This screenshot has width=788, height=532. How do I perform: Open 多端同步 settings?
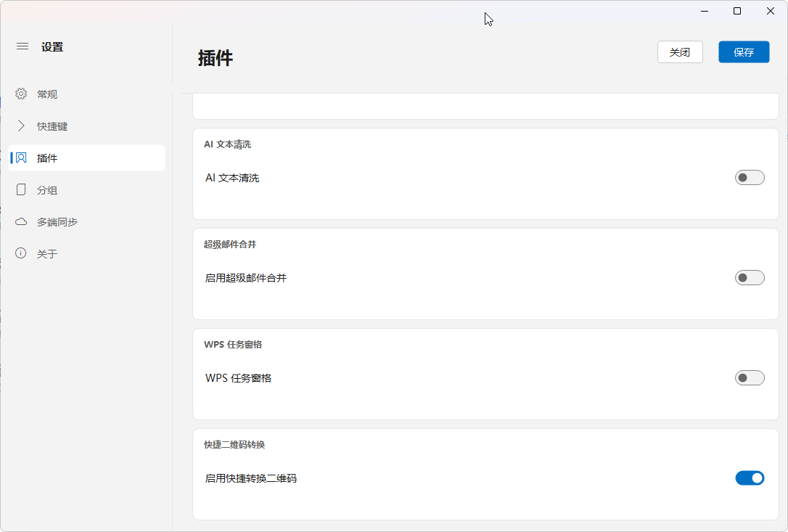[x=86, y=222]
